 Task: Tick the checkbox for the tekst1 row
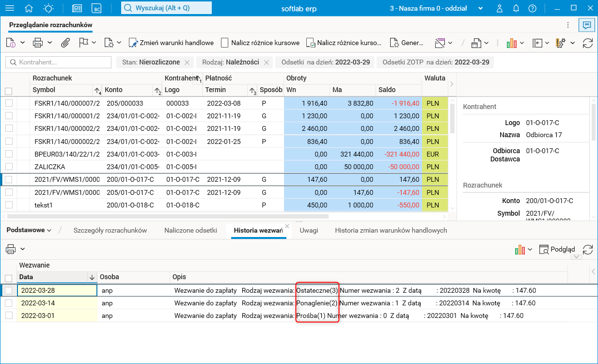pos(9,205)
